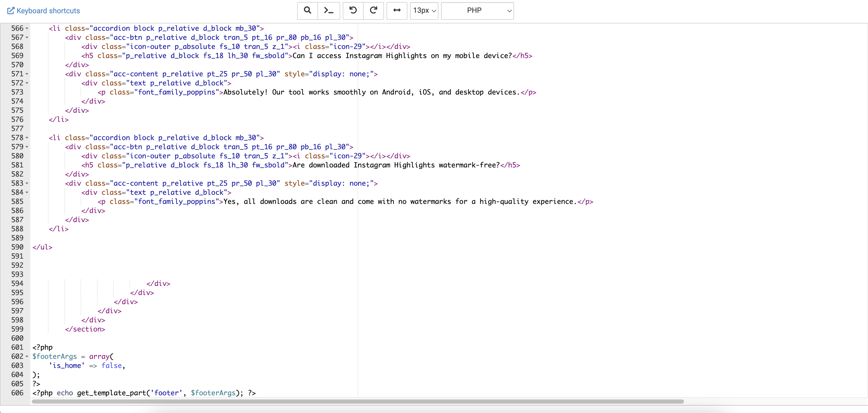Click the closing section tag line

point(85,329)
